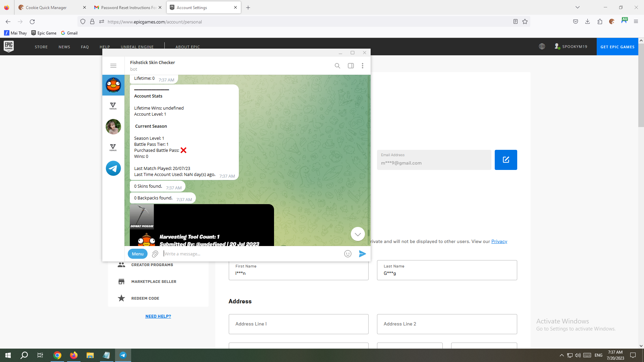644x362 pixels.
Task: Go back in Firefox
Action: pos(8,22)
